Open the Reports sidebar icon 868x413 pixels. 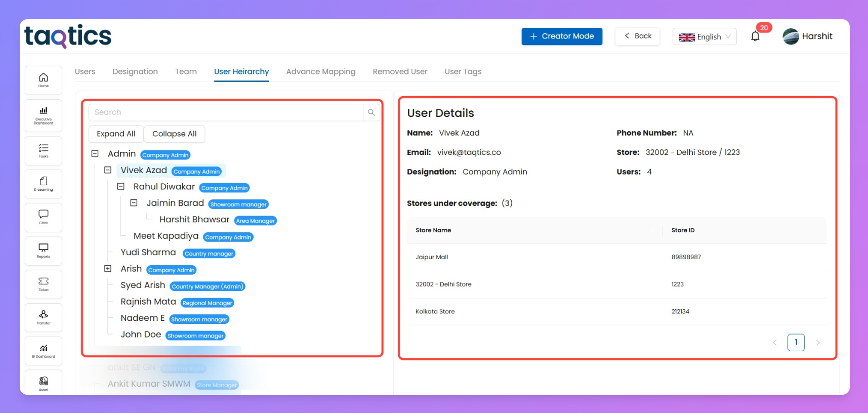click(44, 251)
